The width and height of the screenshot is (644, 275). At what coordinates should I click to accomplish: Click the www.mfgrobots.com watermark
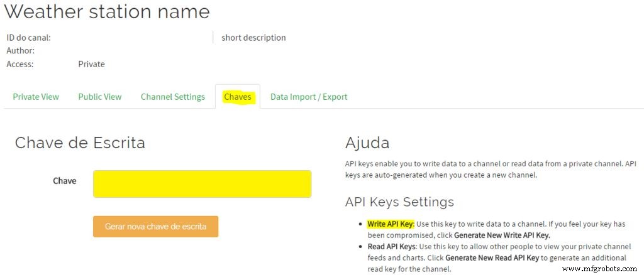pyautogui.click(x=601, y=269)
